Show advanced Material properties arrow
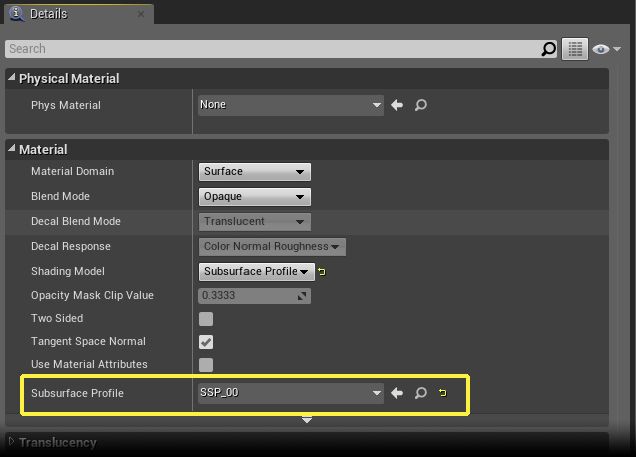This screenshot has height=457, width=636. 307,420
